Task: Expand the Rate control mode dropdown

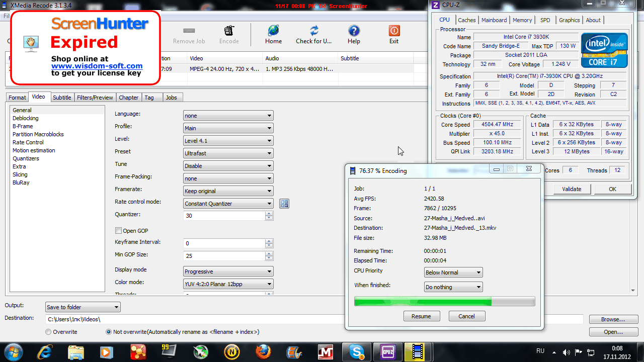Action: tap(228, 204)
